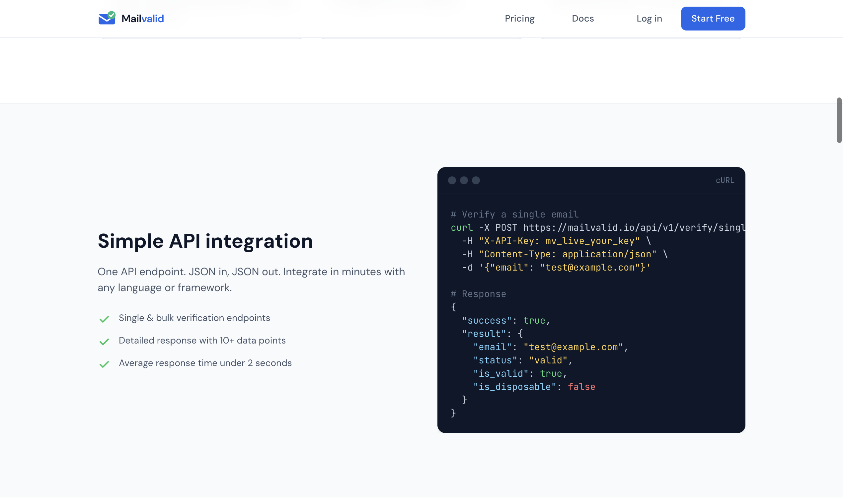Click the "is_disposable": false line
The image size is (843, 504).
pyautogui.click(x=534, y=387)
